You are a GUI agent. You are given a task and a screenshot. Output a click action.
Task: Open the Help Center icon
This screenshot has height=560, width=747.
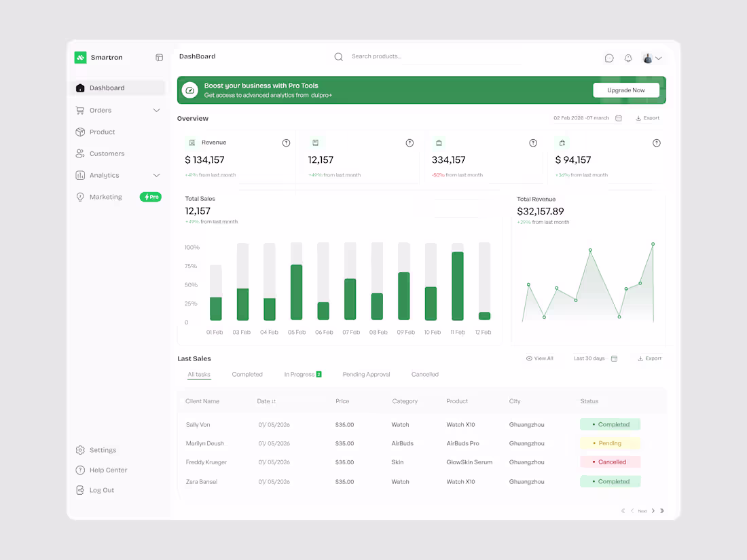tap(81, 470)
